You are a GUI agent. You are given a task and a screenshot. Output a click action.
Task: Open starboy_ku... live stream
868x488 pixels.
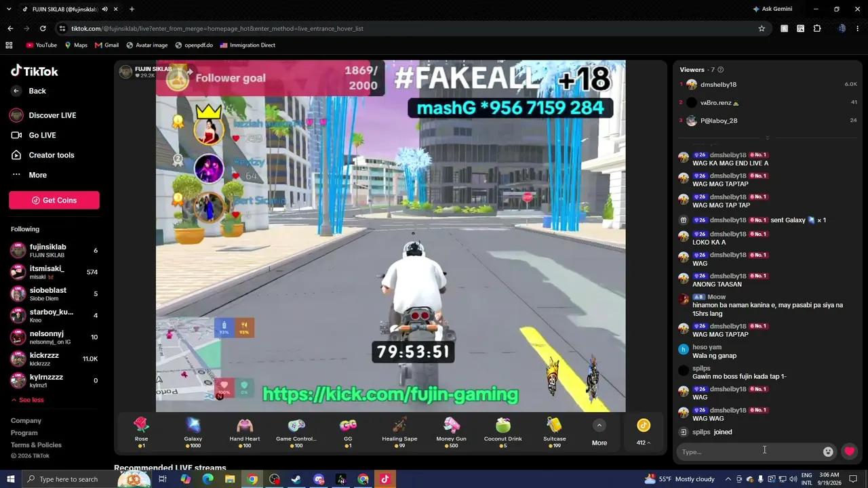(54, 316)
